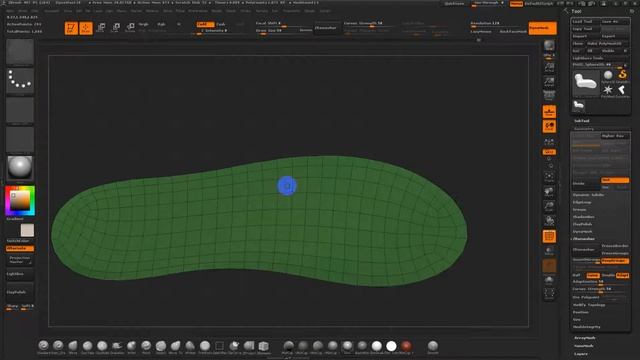This screenshot has width=640, height=360.
Task: Select the Scale transform tool in top shelf
Action: pos(116,28)
